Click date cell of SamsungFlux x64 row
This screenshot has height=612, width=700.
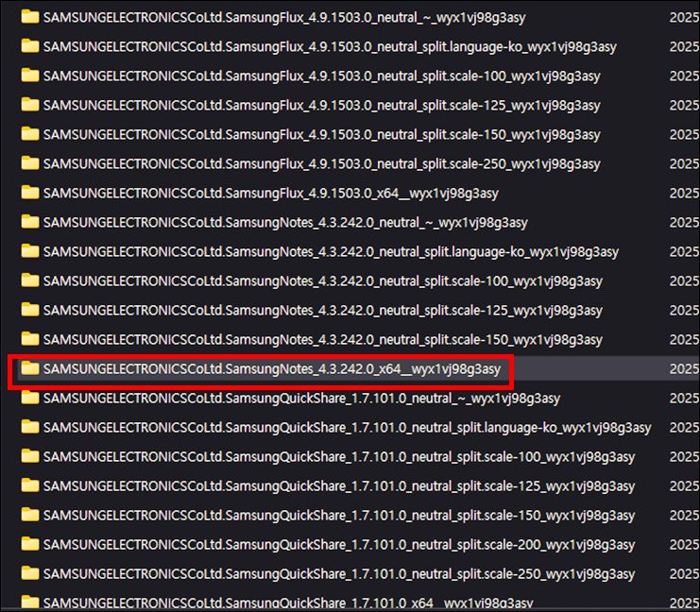click(x=684, y=194)
